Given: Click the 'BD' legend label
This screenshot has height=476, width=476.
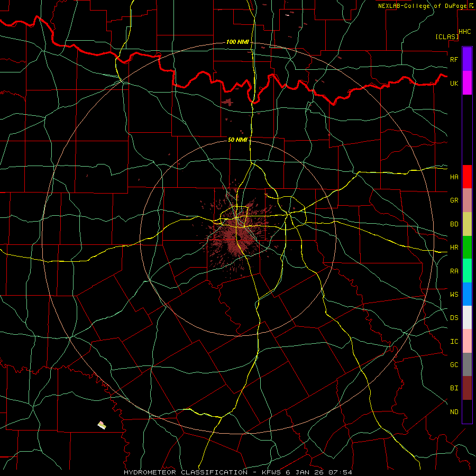Looking at the screenshot, I should [454, 224].
